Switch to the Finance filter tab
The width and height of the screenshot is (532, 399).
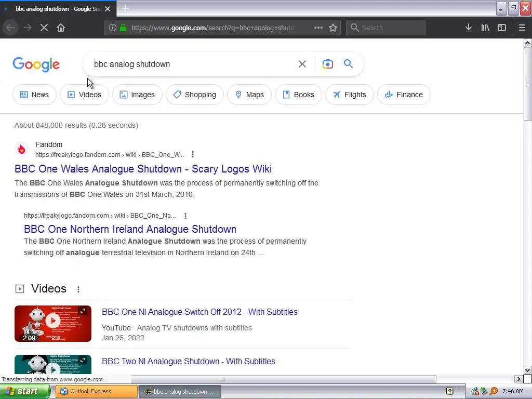[x=404, y=95]
